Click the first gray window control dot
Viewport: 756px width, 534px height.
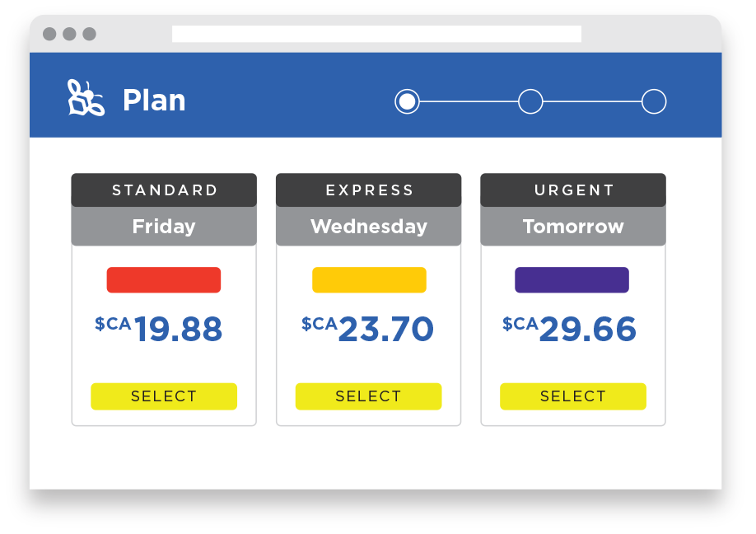[49, 34]
